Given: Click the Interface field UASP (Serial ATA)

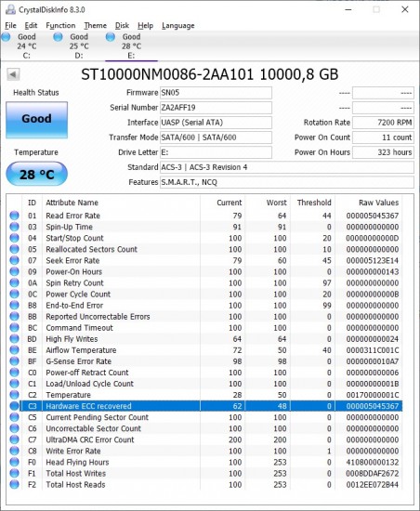Looking at the screenshot, I should (216, 123).
